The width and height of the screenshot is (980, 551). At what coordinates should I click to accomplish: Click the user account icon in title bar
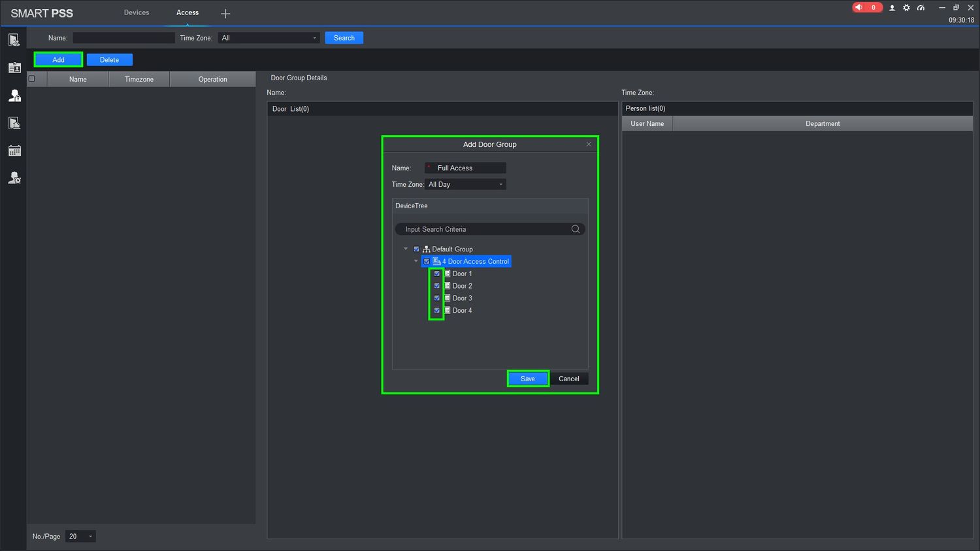tap(892, 8)
